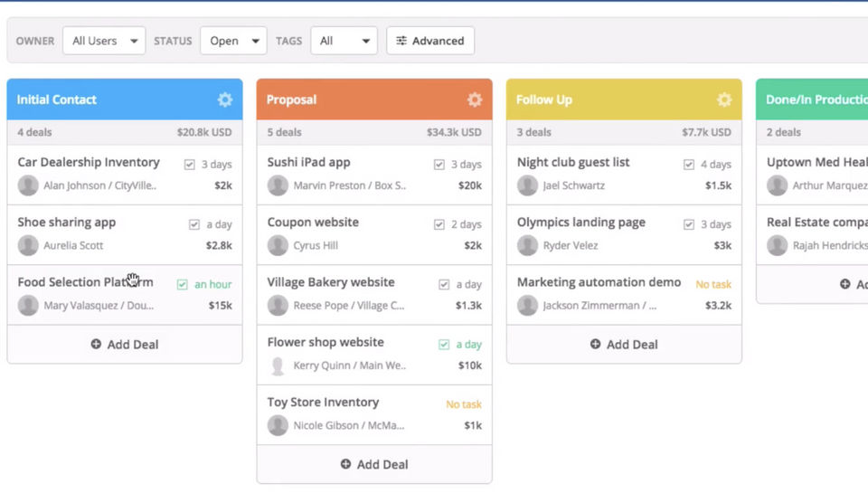Click No task label on Marketing automation demo
868x503 pixels.
pyautogui.click(x=713, y=284)
